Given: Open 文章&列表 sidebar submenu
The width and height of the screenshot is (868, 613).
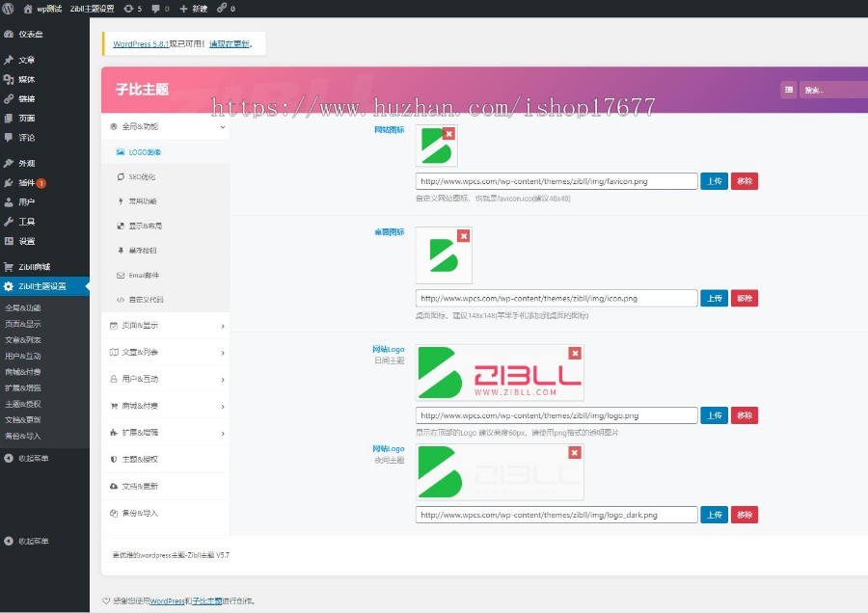Looking at the screenshot, I should coord(23,339).
